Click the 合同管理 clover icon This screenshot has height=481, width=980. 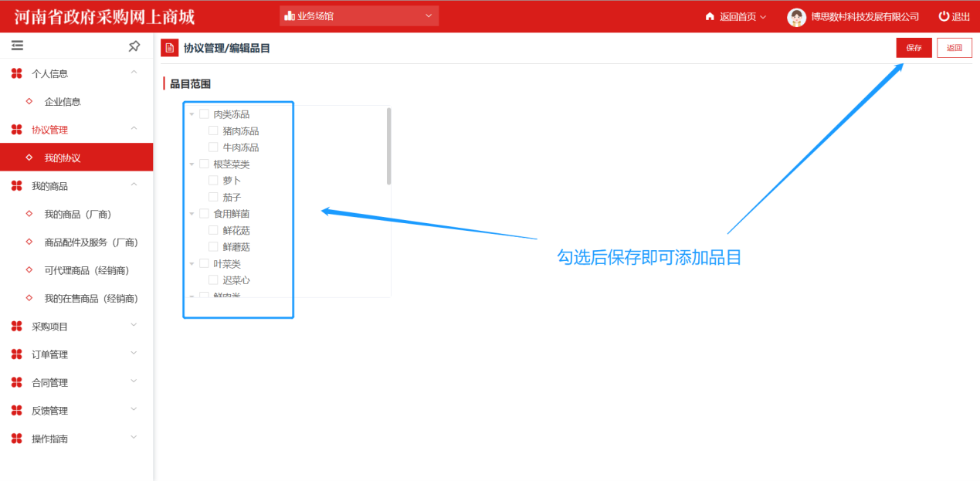pos(17,382)
